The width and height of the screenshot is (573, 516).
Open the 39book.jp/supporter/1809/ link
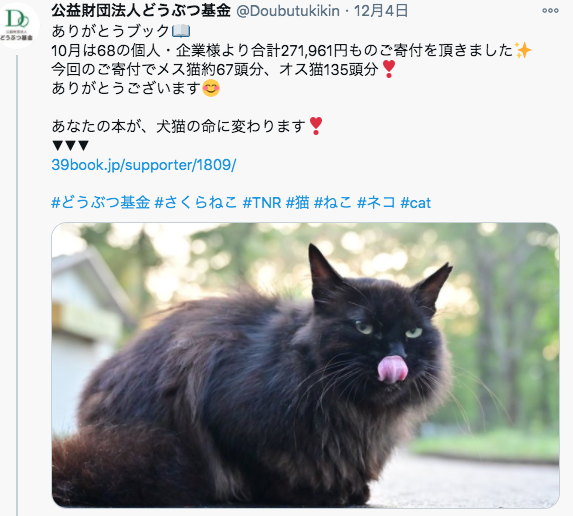click(144, 165)
